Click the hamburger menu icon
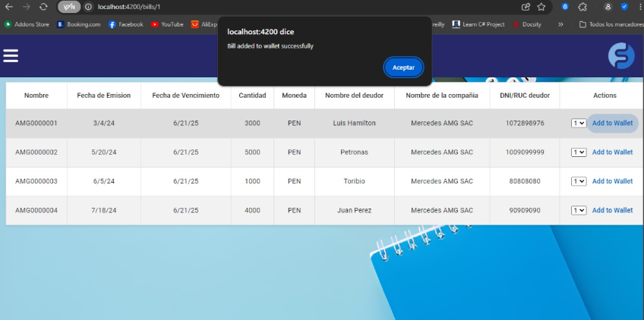The image size is (644, 320). coord(11,56)
